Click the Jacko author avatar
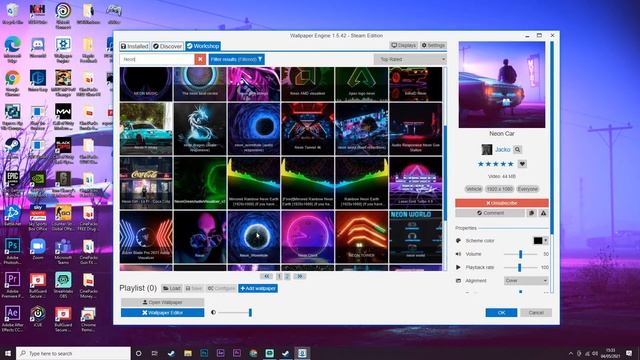640x360 pixels. click(x=487, y=150)
